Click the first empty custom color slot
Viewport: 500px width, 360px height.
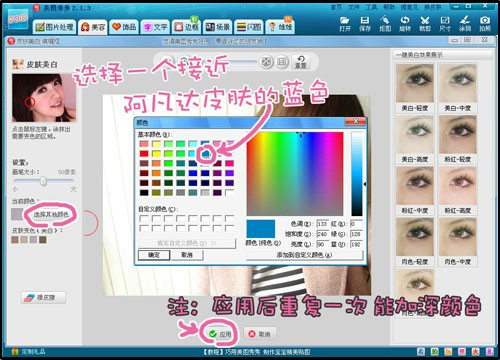click(144, 219)
